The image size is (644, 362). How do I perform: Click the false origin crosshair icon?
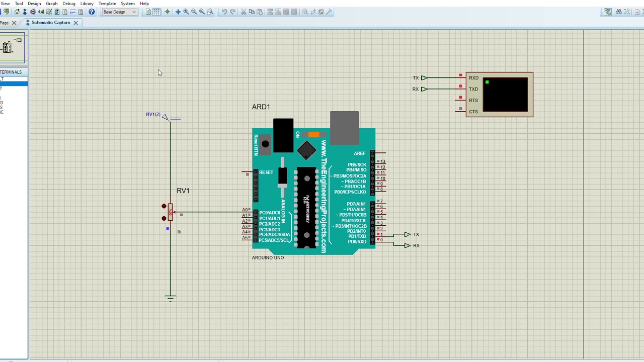click(167, 12)
